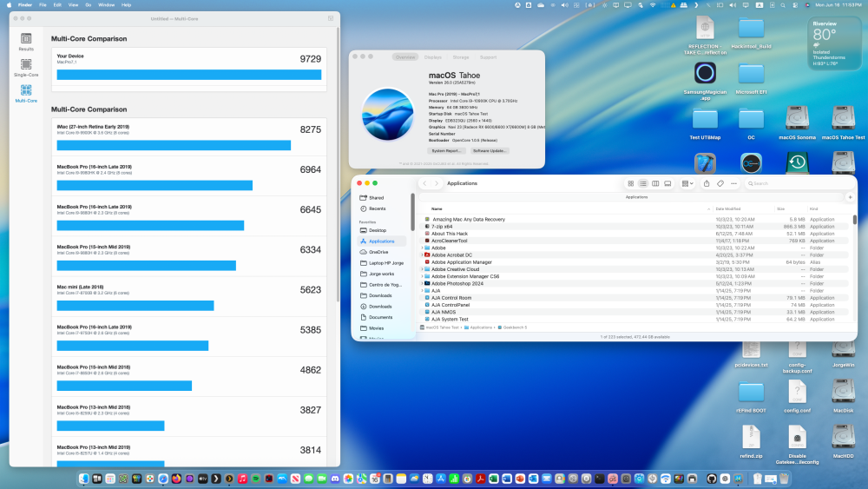868x489 pixels.
Task: Open Finder from the Dock
Action: click(83, 479)
